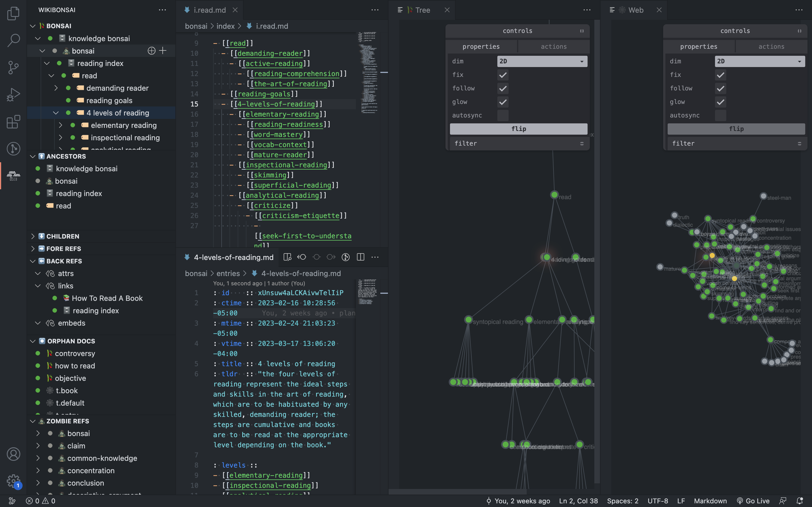
Task: Split the 4-levels-of-reading editor
Action: click(361, 257)
